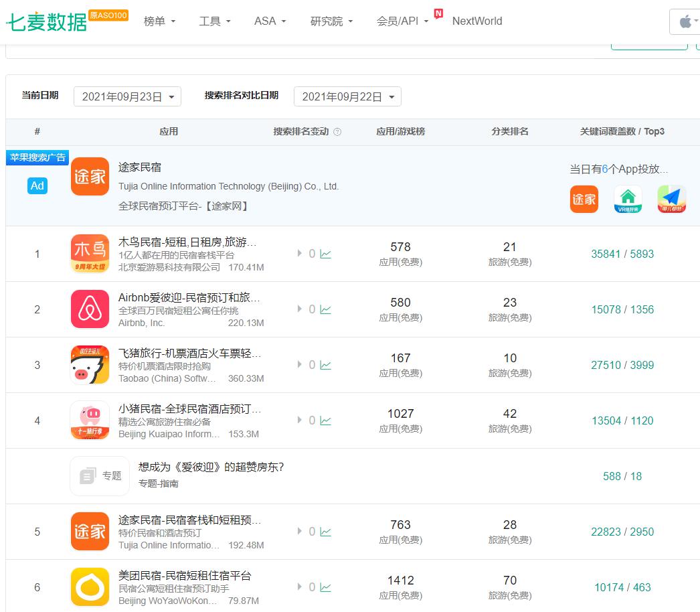Open the 途家民宿 ad app title
Viewport: 700px width, 612px height.
140,167
